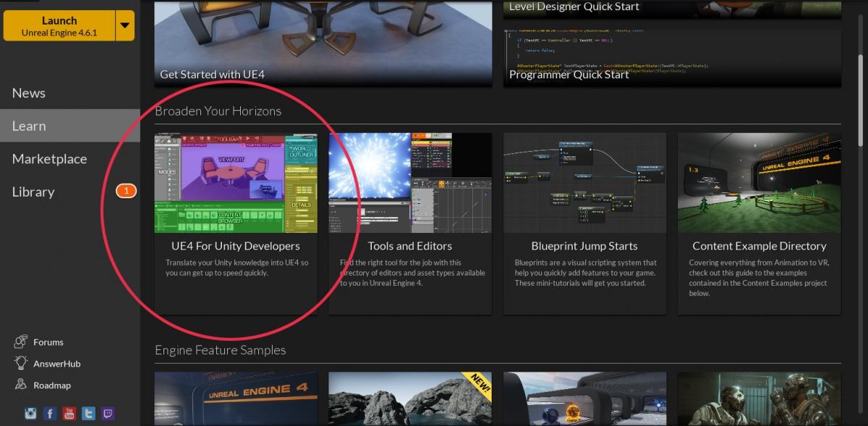Open the Instagram social icon

point(30,414)
